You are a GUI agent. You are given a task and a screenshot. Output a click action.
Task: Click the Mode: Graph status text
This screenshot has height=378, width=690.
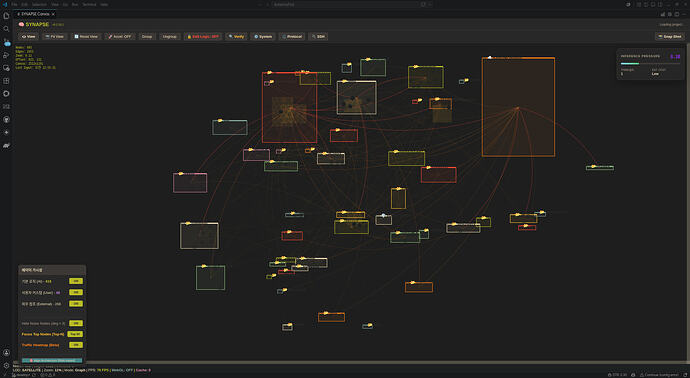click(75, 370)
